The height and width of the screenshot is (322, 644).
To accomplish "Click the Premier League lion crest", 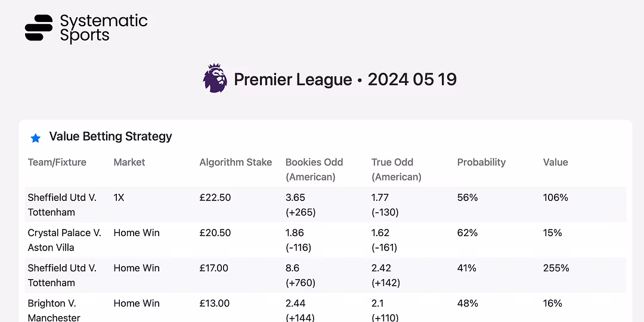I will 215,79.
